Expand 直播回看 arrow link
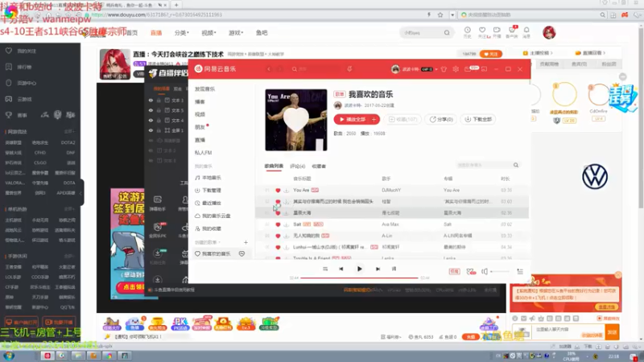Image resolution: width=644 pixels, height=362 pixels. point(605,53)
